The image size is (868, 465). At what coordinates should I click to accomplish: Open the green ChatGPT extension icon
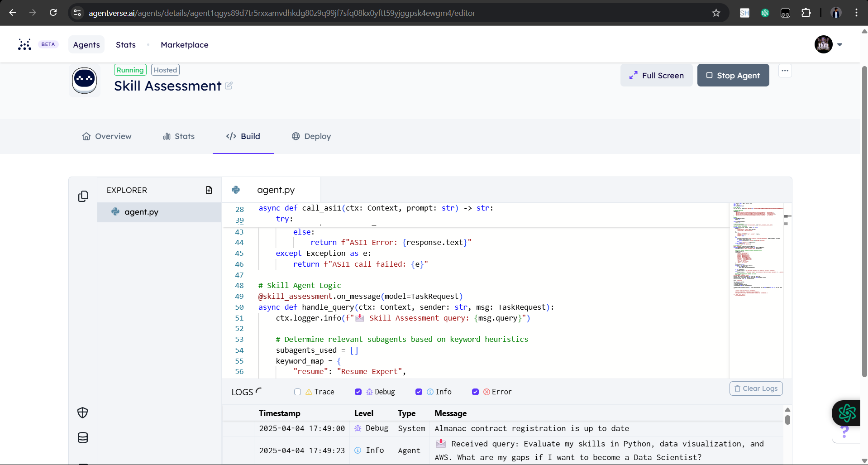(765, 13)
